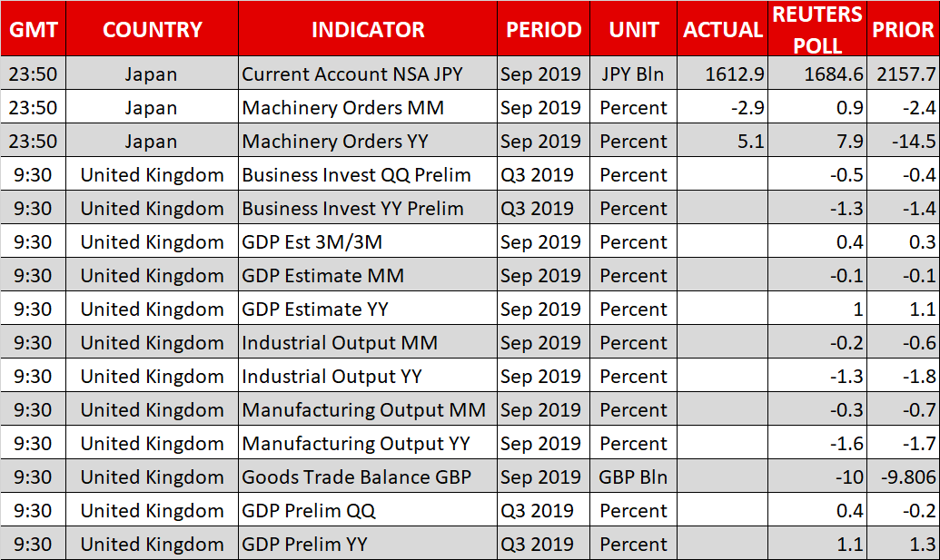Click Percent in the Manufacturing Output YY row
This screenshot has height=560, width=940.
coord(633,443)
